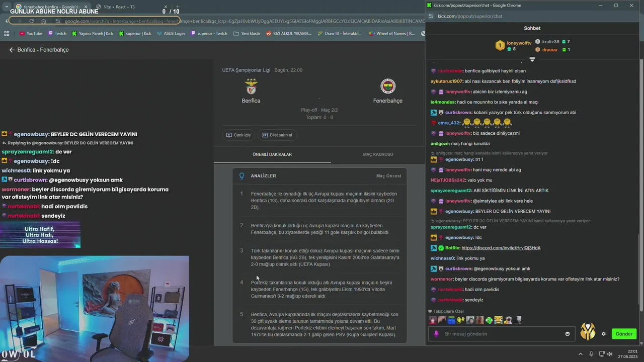Maximize the Kick chat window
This screenshot has height=362, width=644.
(616, 6)
